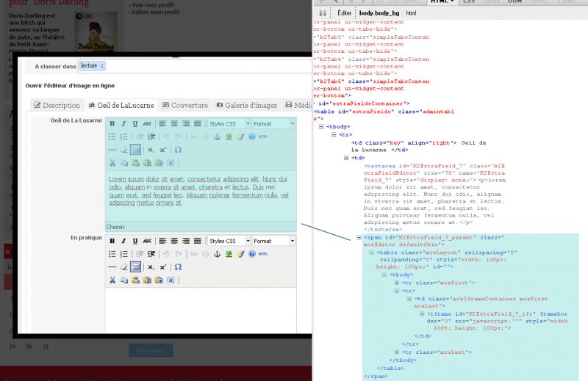Click the empty En pratique editor content area
Image resolution: width=588 pixels, height=381 pixels.
(201, 311)
